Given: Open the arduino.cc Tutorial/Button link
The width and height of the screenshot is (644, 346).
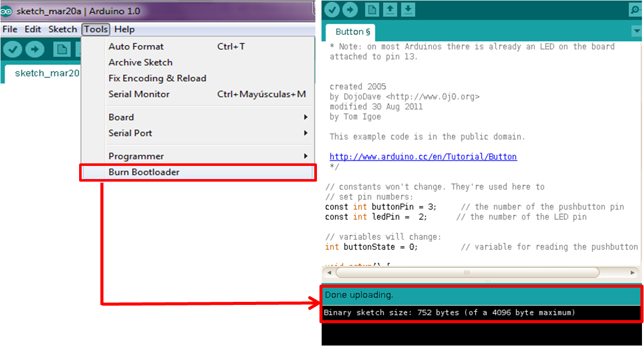Looking at the screenshot, I should pyautogui.click(x=423, y=157).
